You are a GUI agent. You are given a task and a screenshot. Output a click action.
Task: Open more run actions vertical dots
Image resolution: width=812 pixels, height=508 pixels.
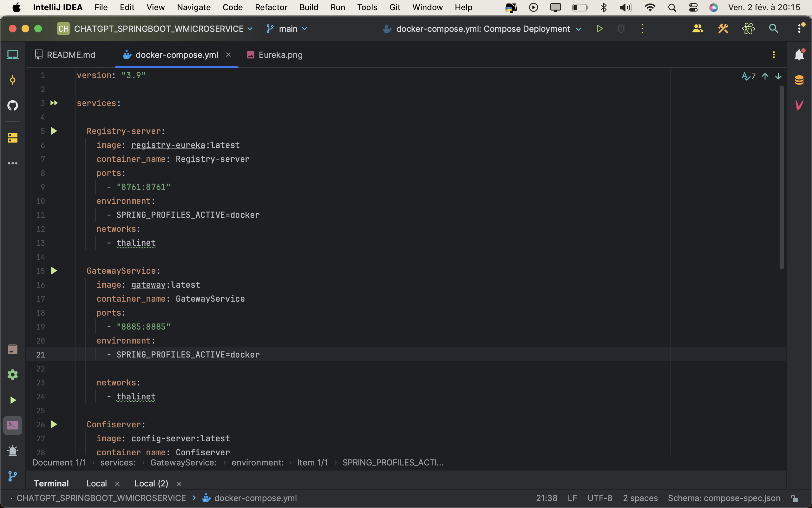(x=643, y=29)
